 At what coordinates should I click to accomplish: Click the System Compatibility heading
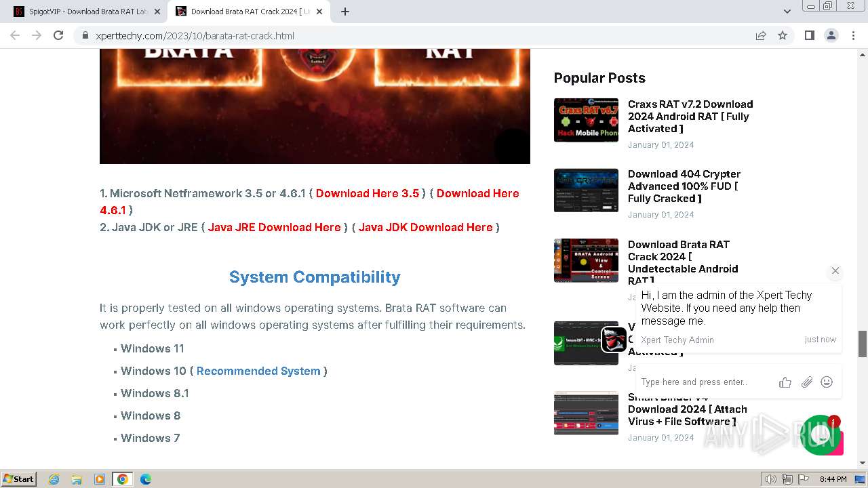[315, 277]
